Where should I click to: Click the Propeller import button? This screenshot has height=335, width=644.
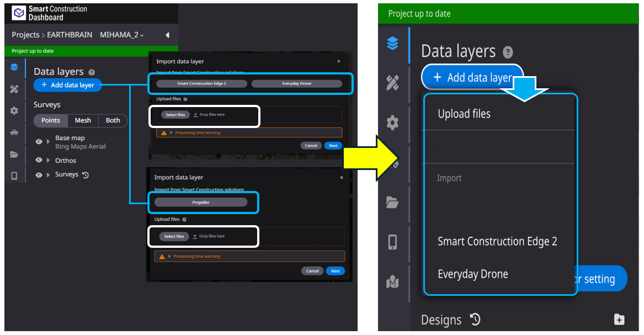point(201,203)
